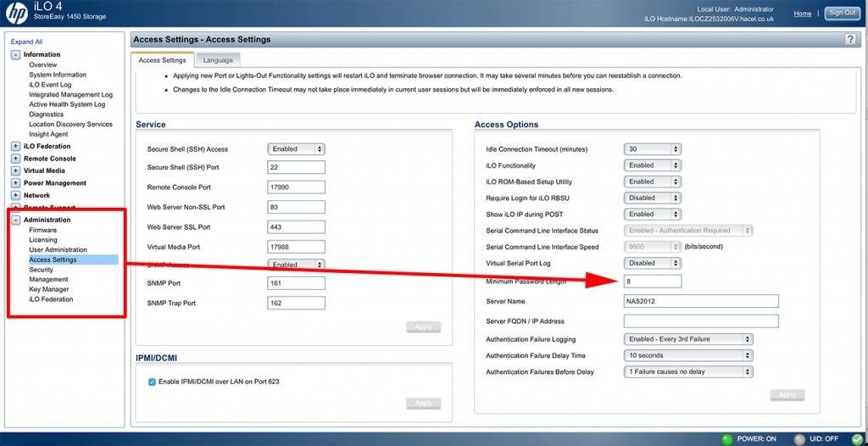
Task: Expand the iLO Federation plus icon
Action: 15,147
